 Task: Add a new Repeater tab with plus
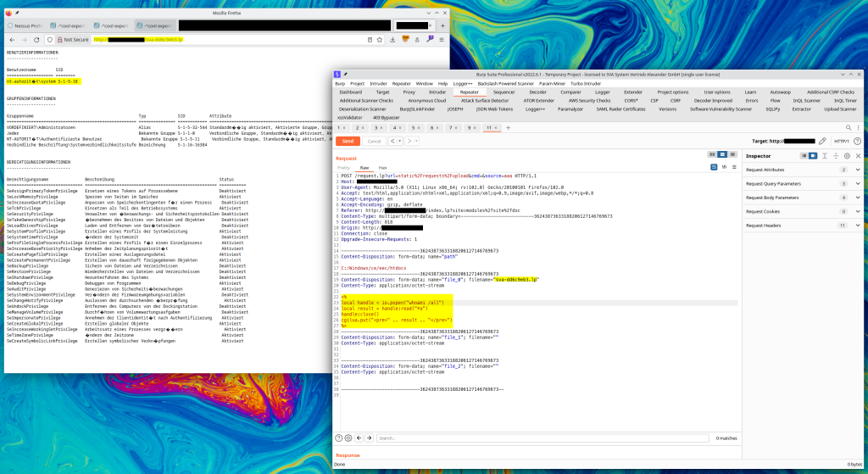[x=509, y=128]
